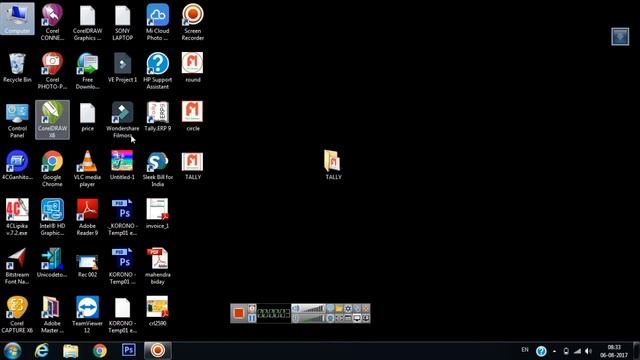Open the Recycle Bin

(17, 67)
